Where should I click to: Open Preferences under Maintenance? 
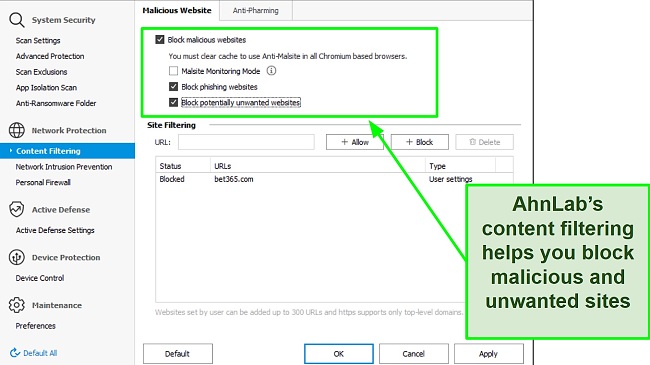[36, 326]
